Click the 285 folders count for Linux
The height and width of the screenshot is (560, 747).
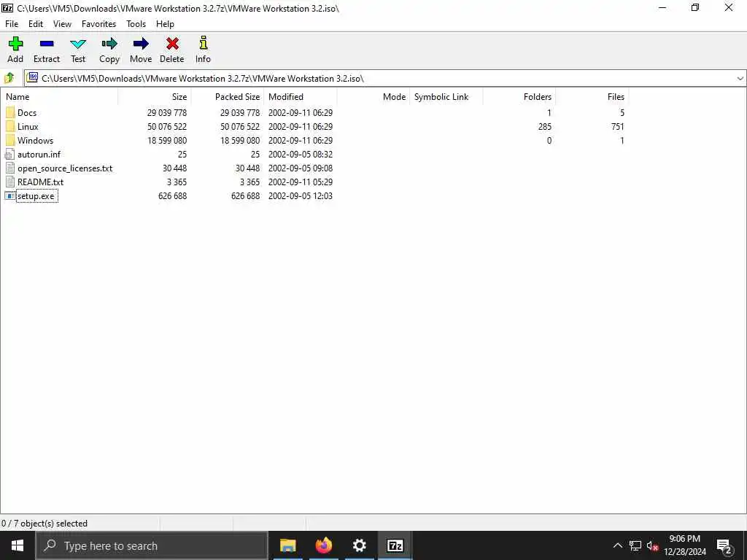[x=544, y=127]
